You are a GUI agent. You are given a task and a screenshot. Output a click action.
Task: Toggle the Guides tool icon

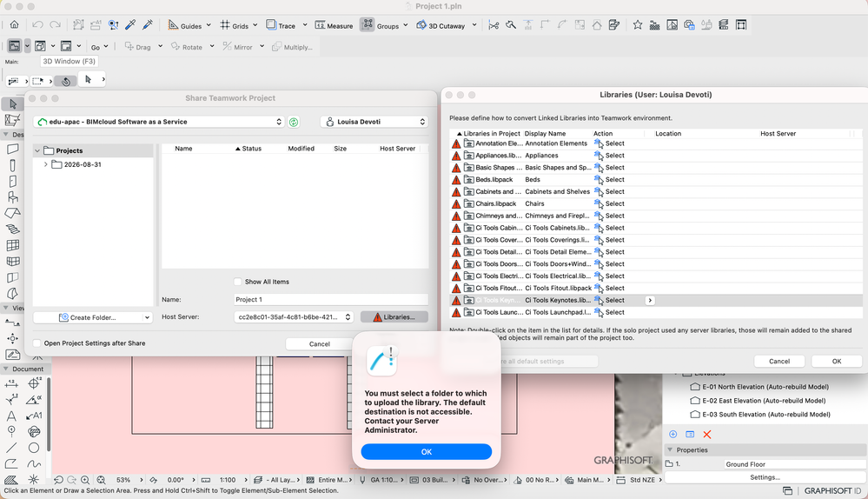tap(173, 25)
